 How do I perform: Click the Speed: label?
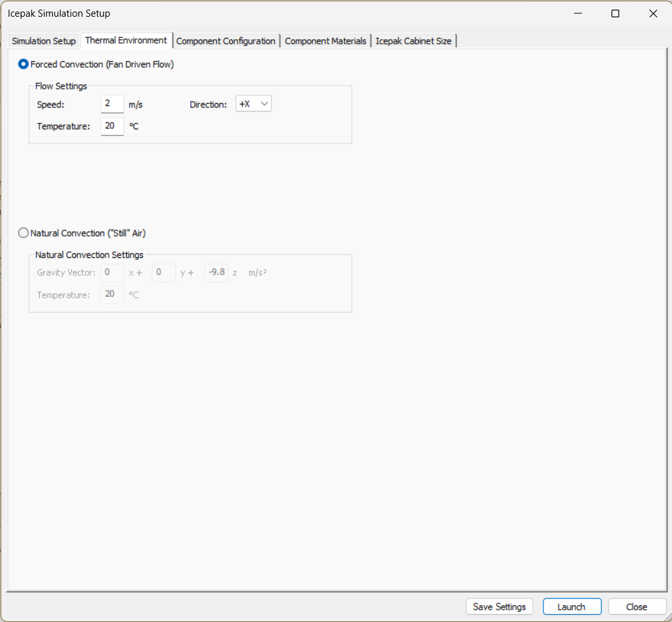pyautogui.click(x=51, y=105)
